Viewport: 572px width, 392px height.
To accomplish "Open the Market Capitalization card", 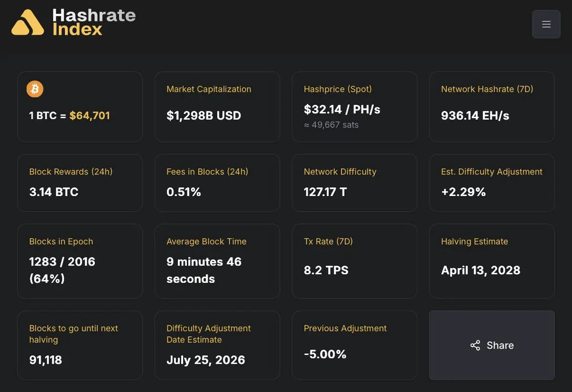I will 217,107.
